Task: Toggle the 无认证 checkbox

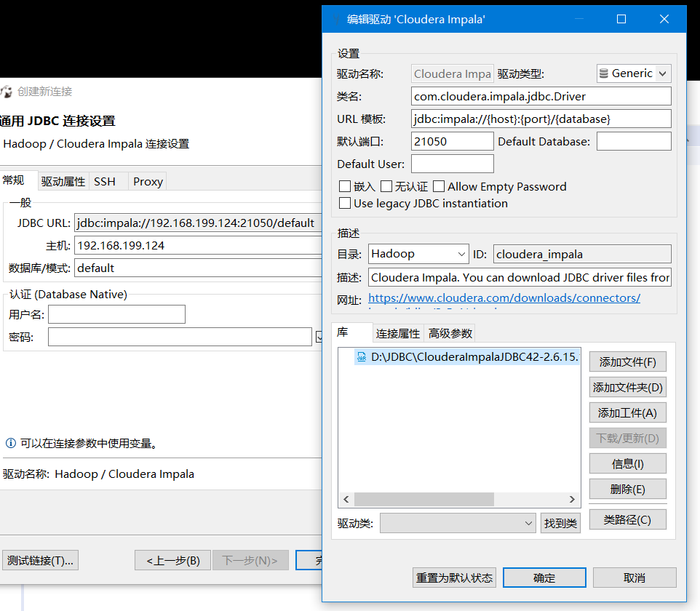Action: [x=386, y=187]
